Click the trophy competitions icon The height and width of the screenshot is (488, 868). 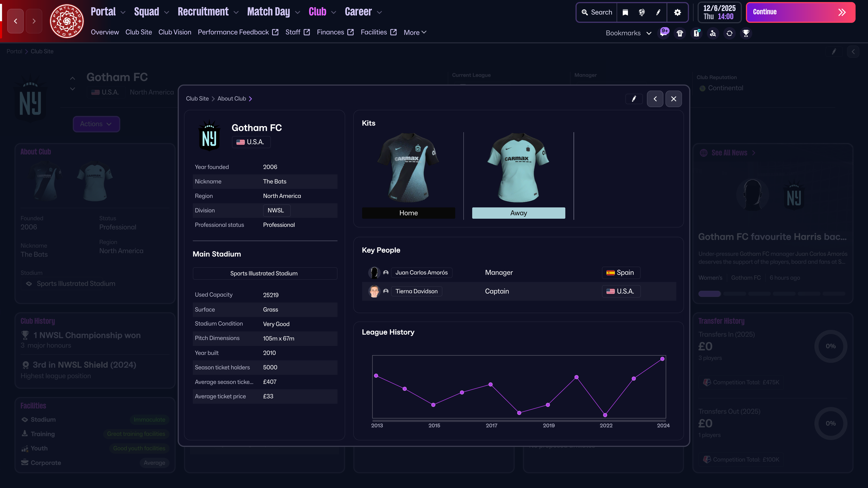746,33
